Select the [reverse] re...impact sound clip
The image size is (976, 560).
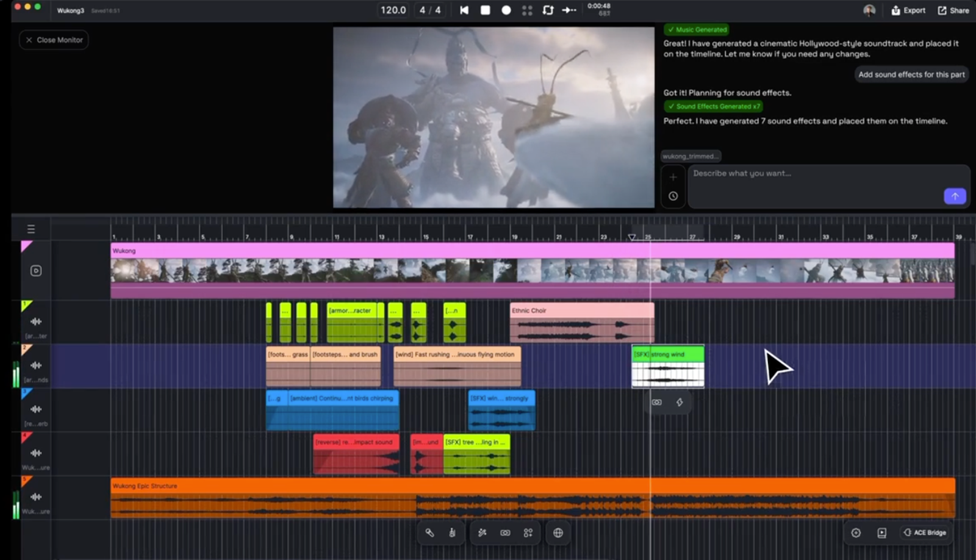click(356, 454)
